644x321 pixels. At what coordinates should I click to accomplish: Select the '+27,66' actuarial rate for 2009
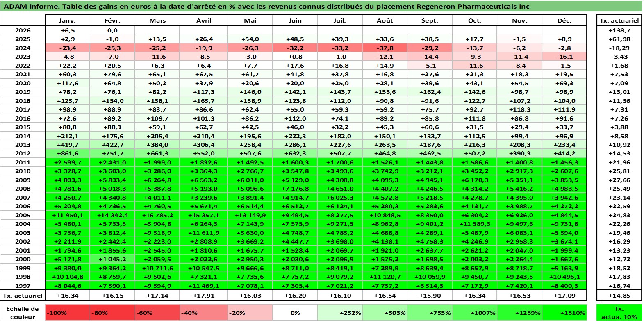(x=619, y=180)
